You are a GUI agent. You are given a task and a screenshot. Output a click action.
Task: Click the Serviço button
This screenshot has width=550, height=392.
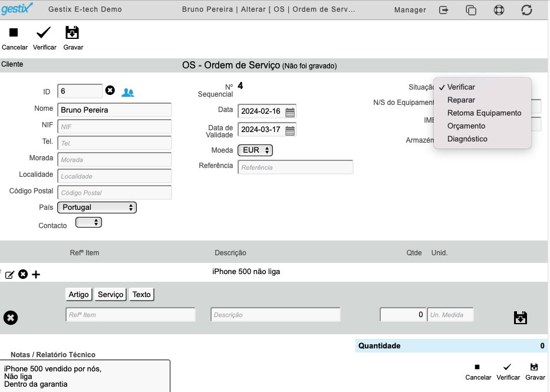tap(110, 295)
